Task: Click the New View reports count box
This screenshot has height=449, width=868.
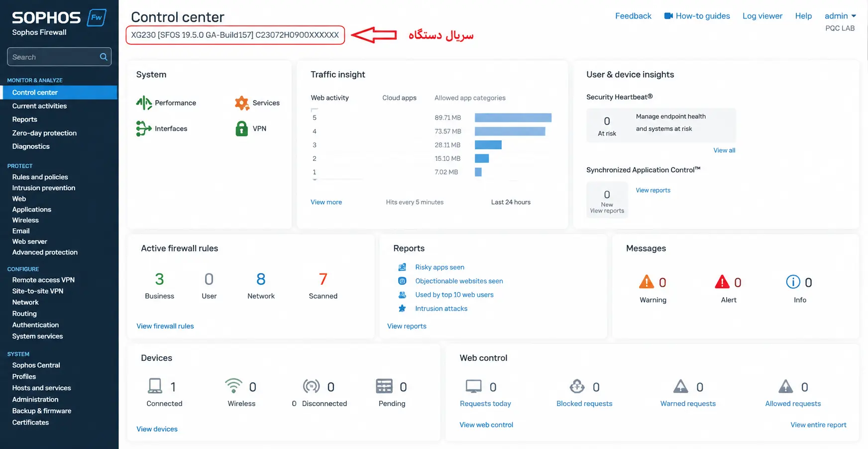Action: point(607,200)
